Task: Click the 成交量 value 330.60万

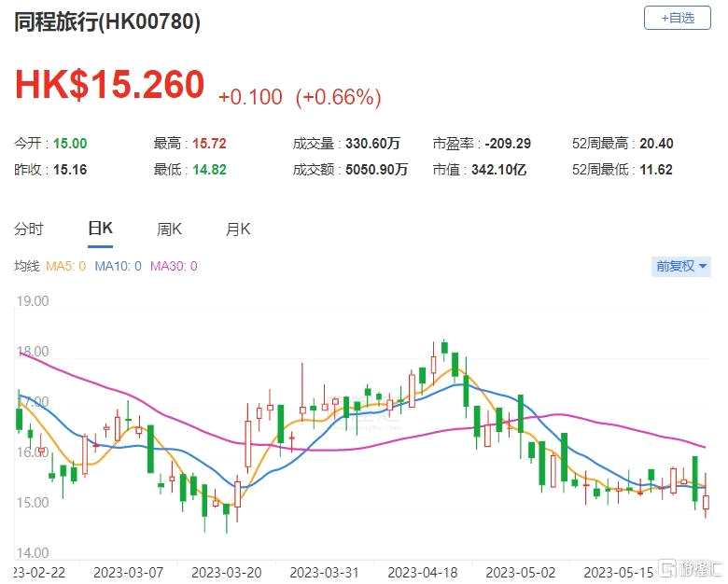Action: click(x=372, y=144)
